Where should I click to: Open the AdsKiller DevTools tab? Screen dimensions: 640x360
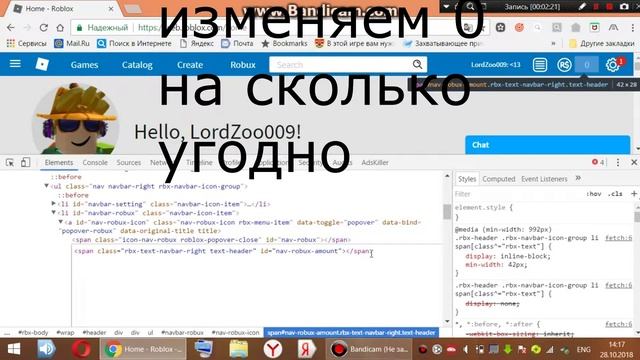[375, 162]
